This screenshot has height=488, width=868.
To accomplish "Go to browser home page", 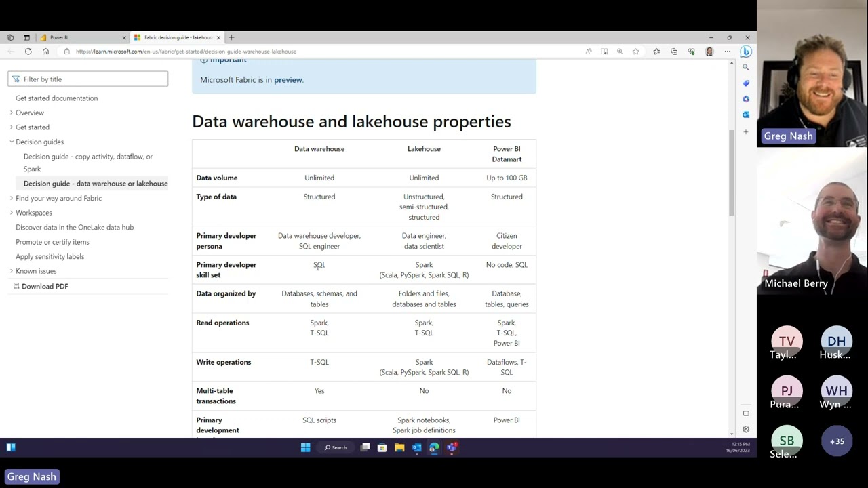I will 45,52.
